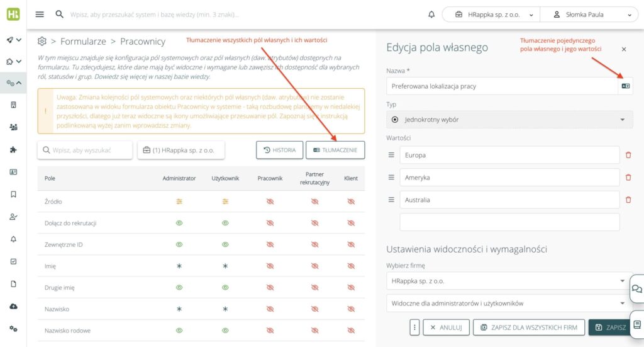644x347 pixels.
Task: Remove the Australia value using trash icon
Action: (x=628, y=200)
